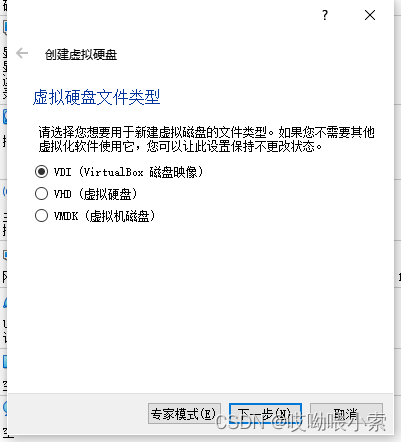
Task: Go back using the left arrow icon
Action: (22, 53)
